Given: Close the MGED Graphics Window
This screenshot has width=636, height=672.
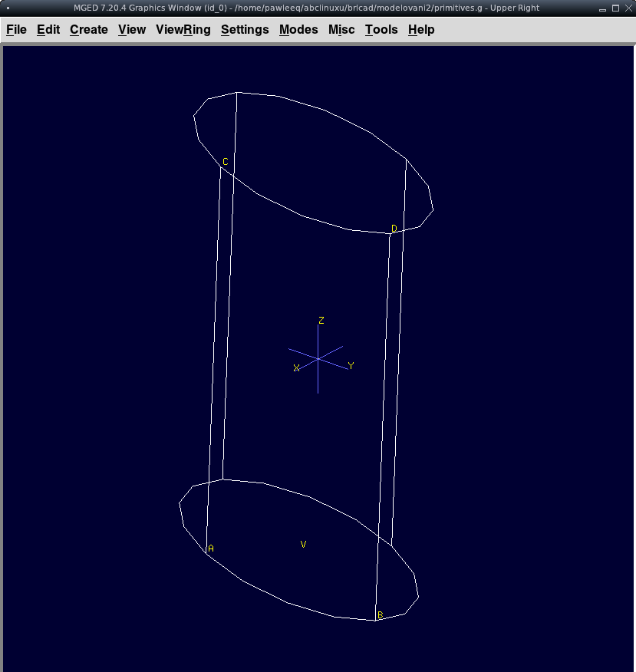Looking at the screenshot, I should tap(627, 8).
